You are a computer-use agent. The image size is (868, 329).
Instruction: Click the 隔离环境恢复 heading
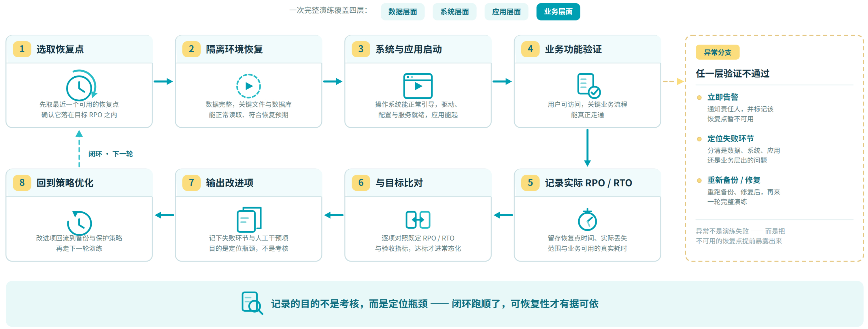(x=234, y=49)
